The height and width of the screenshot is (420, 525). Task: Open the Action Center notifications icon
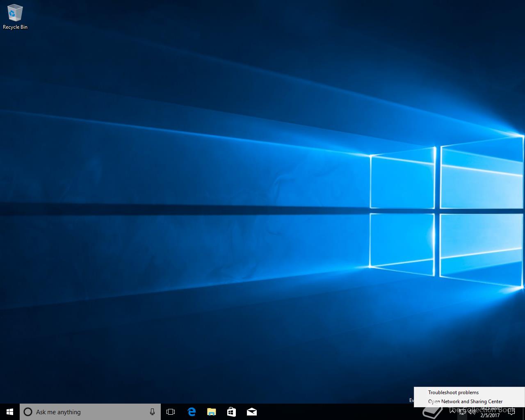511,412
